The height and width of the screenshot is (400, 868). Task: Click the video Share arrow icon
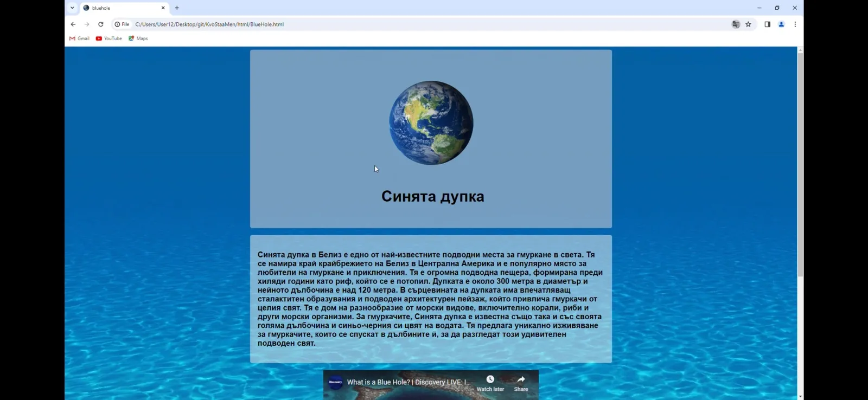point(521,379)
